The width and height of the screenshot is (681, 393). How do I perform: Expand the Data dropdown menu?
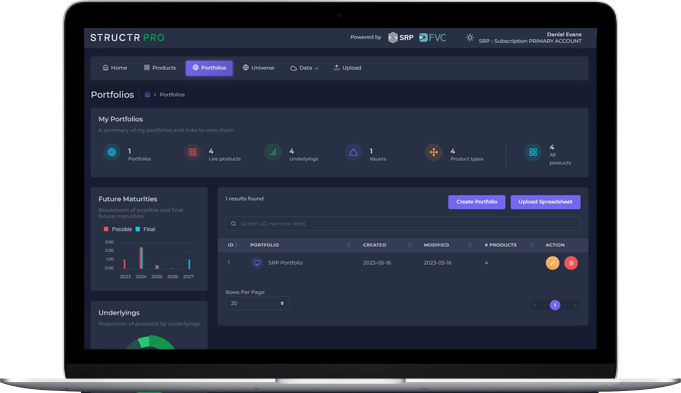(304, 68)
